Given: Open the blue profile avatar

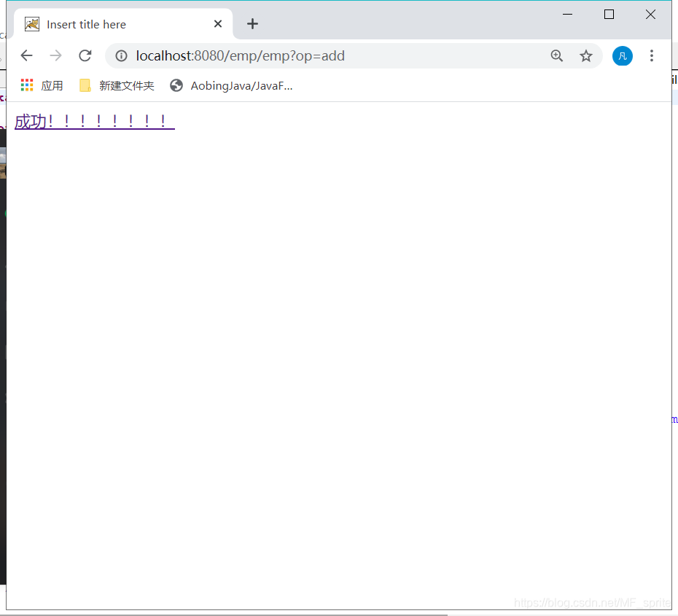Looking at the screenshot, I should (x=622, y=55).
